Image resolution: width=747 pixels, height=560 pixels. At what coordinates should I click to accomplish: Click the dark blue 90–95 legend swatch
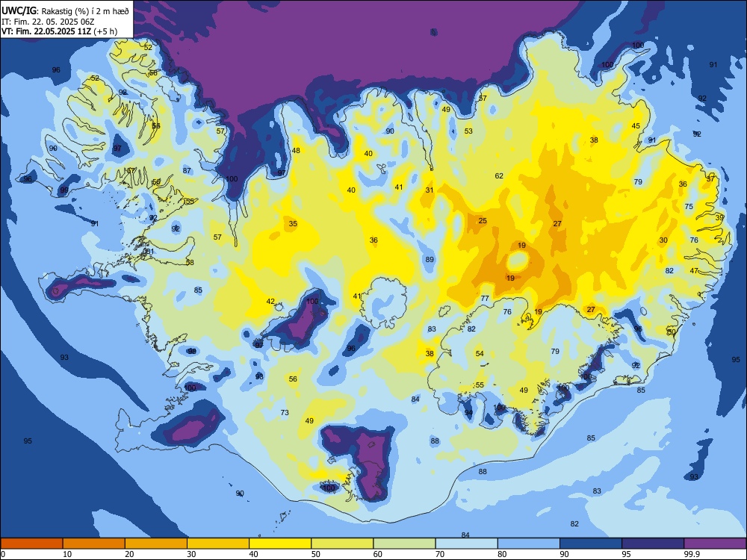click(591, 544)
